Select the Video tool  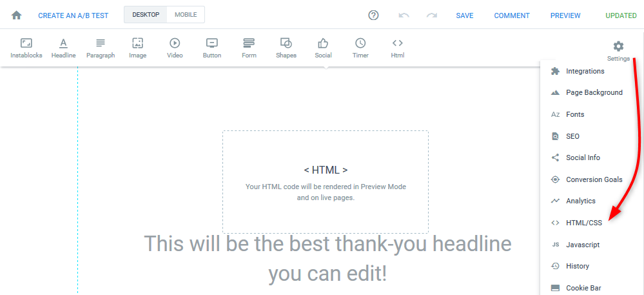[175, 48]
